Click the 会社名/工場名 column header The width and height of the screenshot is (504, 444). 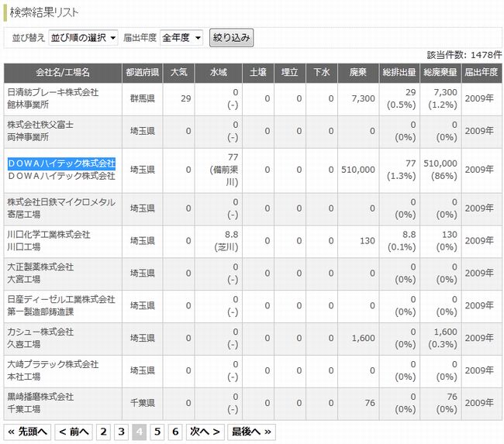63,73
